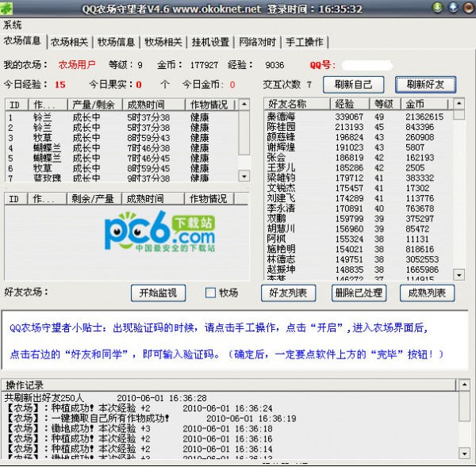
Task: Toggle the 牧场 checkbox
Action: 211,293
